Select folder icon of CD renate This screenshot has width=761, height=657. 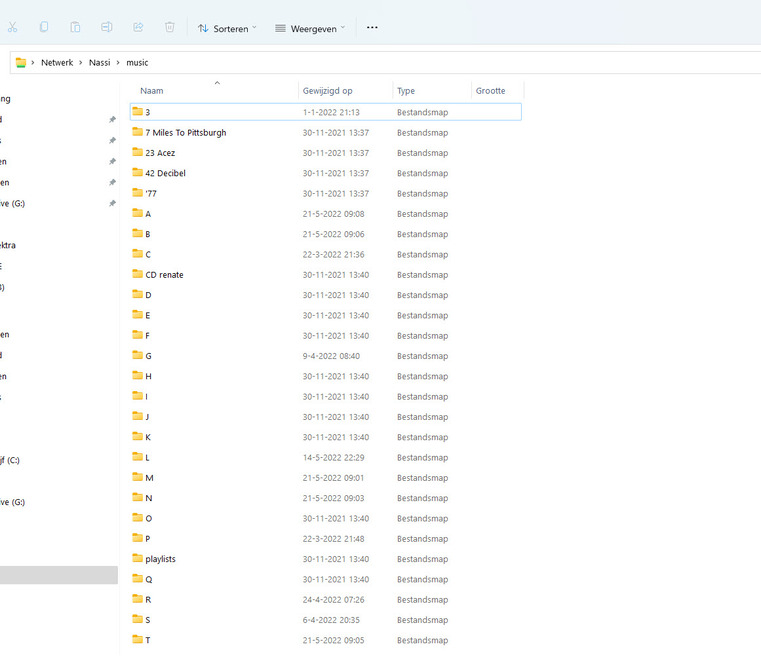tap(137, 274)
